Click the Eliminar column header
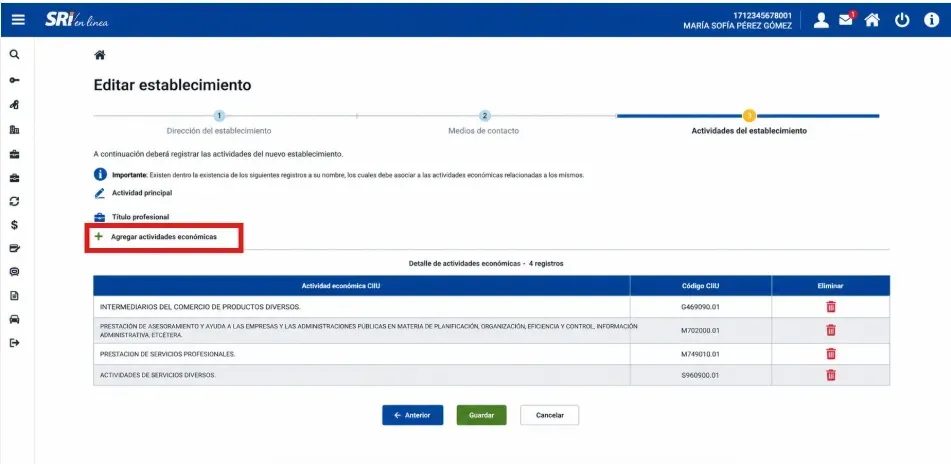 830,286
